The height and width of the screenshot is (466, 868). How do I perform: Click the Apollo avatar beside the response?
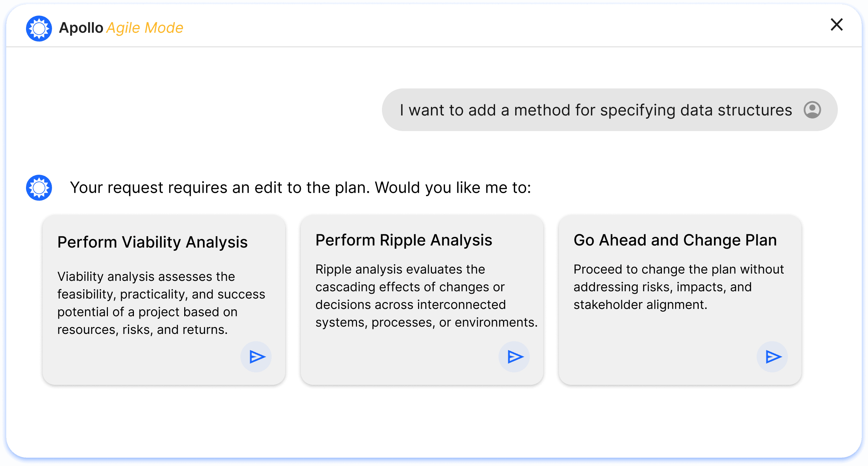tap(39, 188)
